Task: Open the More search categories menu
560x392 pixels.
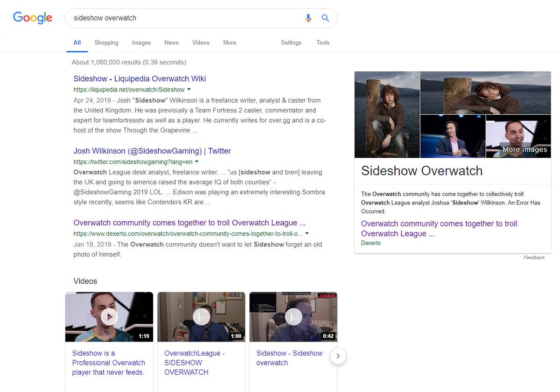Action: pos(230,42)
